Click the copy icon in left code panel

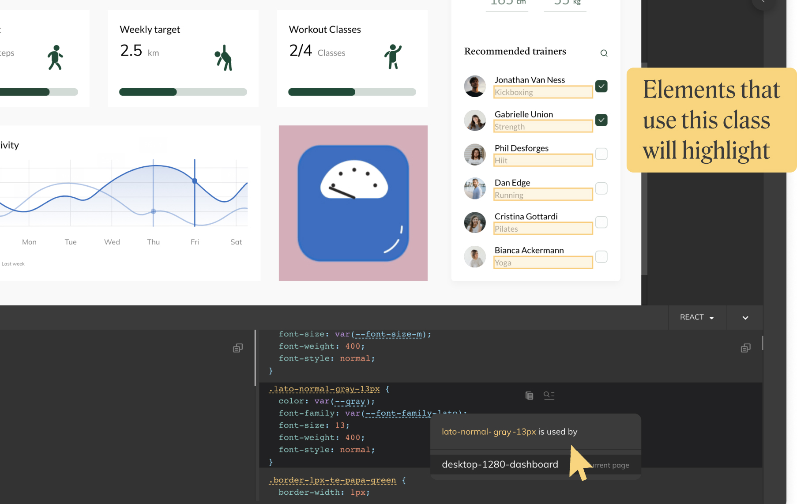click(x=238, y=348)
